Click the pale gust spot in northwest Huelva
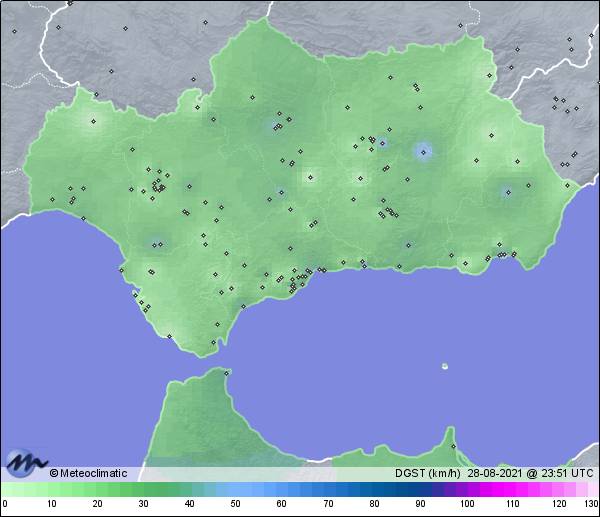600x517 pixels. [96, 123]
